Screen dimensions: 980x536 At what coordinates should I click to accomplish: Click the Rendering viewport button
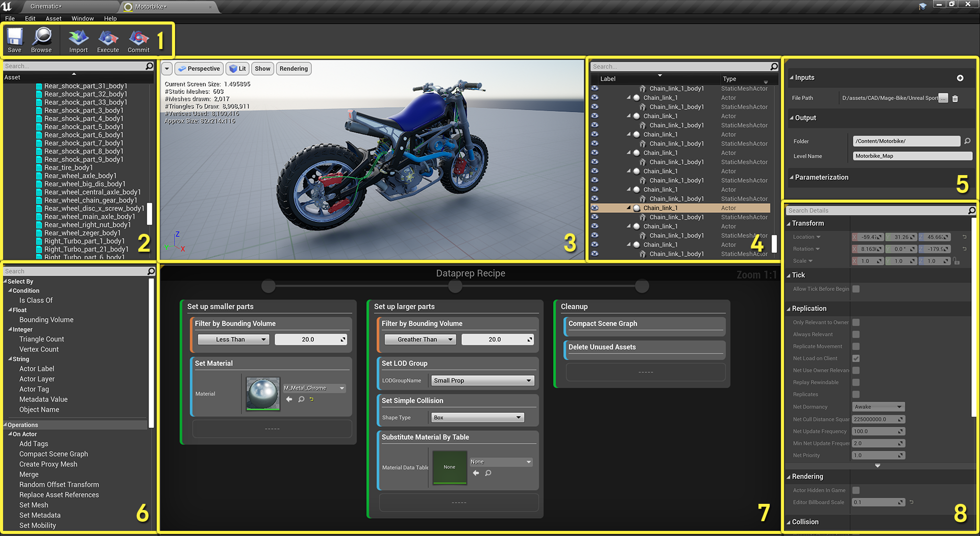[293, 69]
